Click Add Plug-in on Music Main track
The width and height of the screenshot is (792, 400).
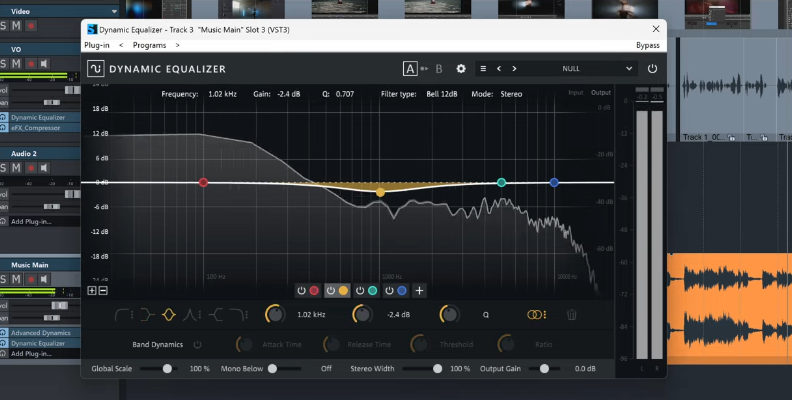32,354
